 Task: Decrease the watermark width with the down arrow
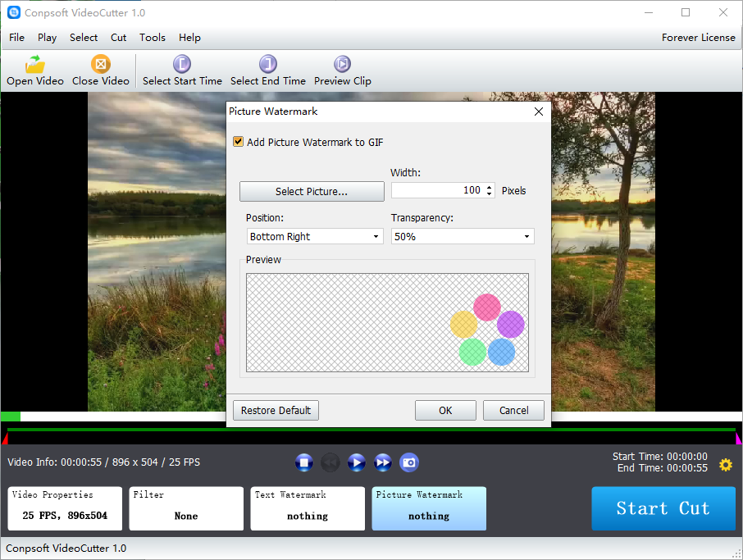(490, 194)
